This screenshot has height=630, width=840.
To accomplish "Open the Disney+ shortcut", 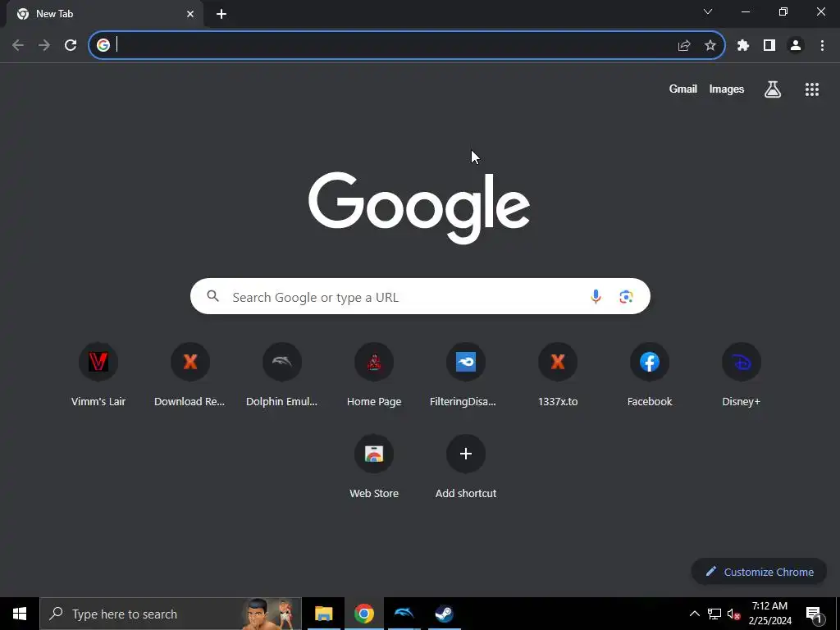I will [x=742, y=375].
